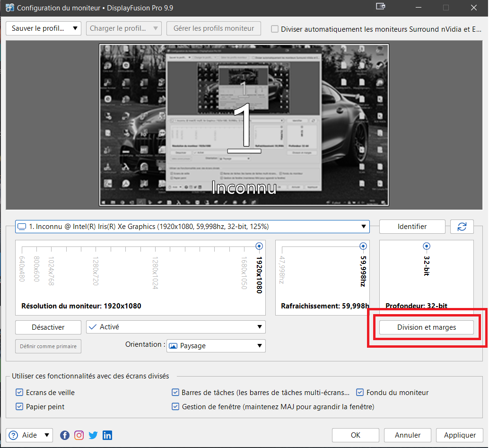The height and width of the screenshot is (448, 489).
Task: Select the 1680x1050 resolution label
Action: pos(244,272)
